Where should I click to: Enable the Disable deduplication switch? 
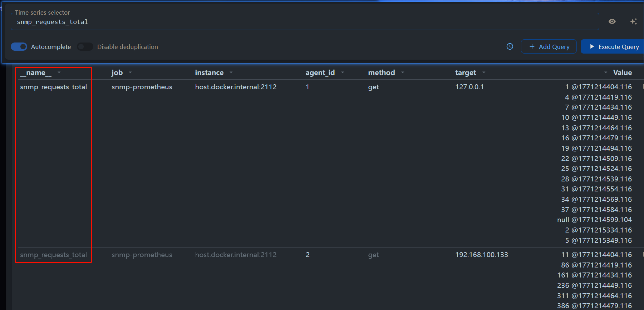[x=85, y=47]
